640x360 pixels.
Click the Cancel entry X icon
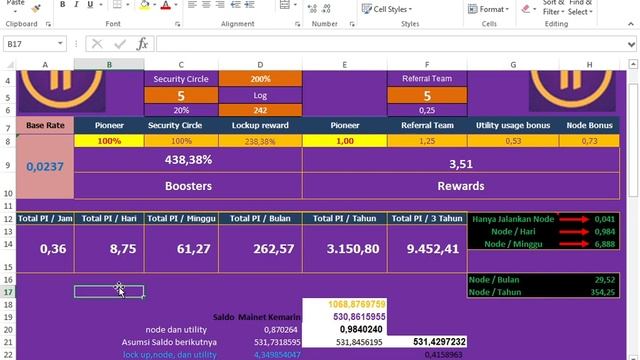(x=97, y=44)
